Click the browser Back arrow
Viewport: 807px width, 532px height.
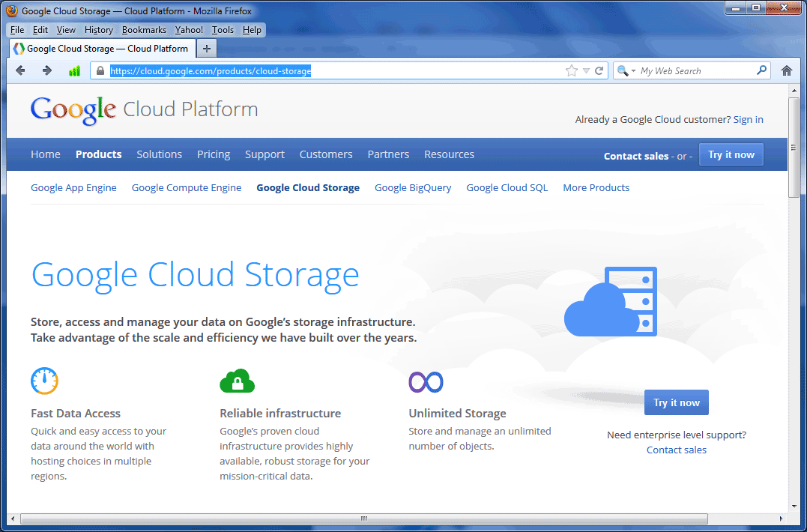tap(20, 70)
